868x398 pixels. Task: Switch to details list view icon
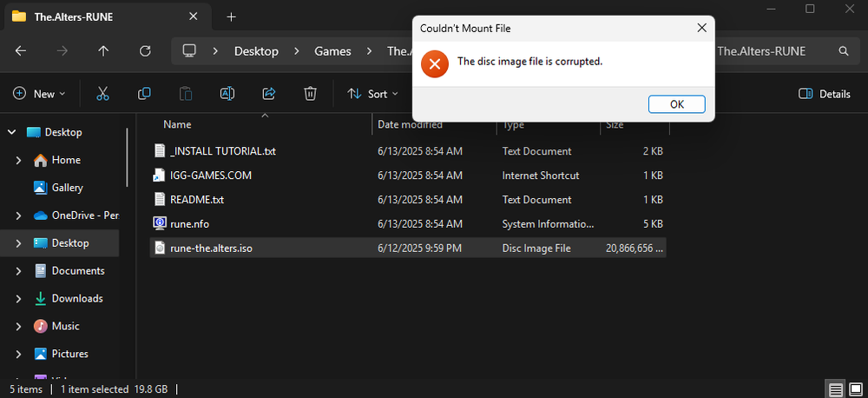coord(836,389)
